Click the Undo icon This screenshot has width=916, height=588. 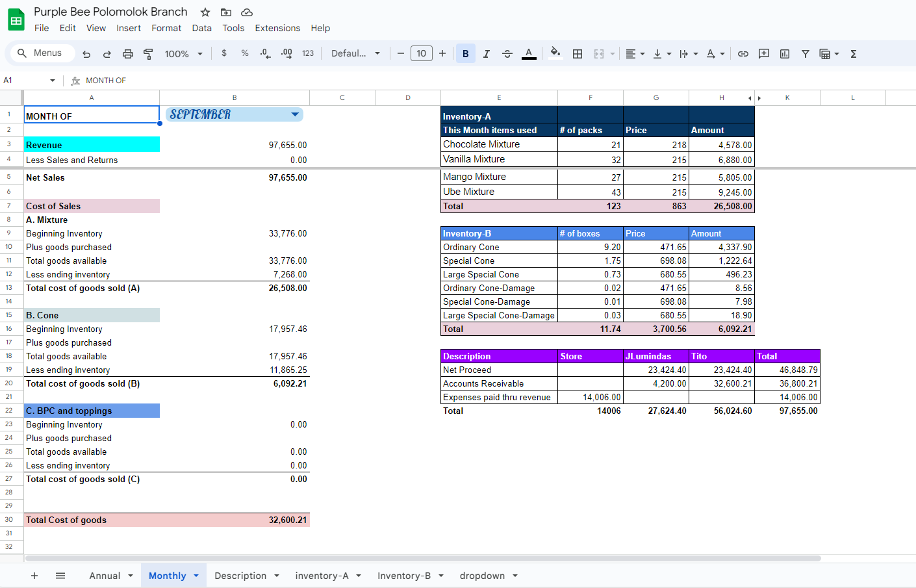point(86,54)
